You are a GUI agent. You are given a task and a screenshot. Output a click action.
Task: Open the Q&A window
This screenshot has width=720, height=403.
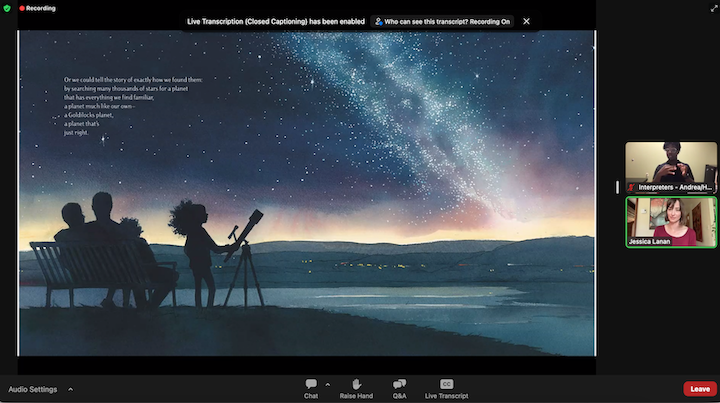click(399, 388)
